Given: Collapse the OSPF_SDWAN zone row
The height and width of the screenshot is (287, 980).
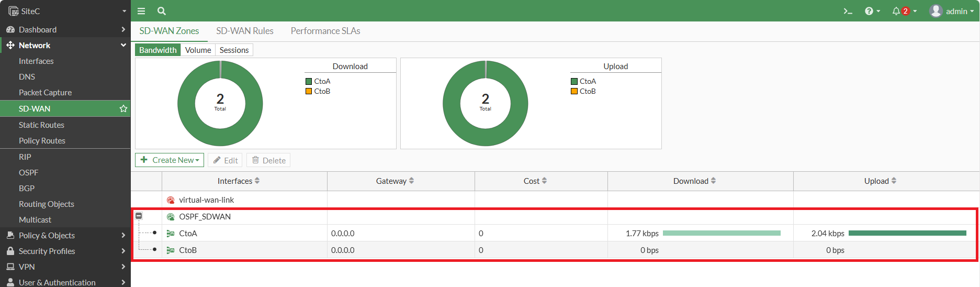Looking at the screenshot, I should (x=139, y=216).
